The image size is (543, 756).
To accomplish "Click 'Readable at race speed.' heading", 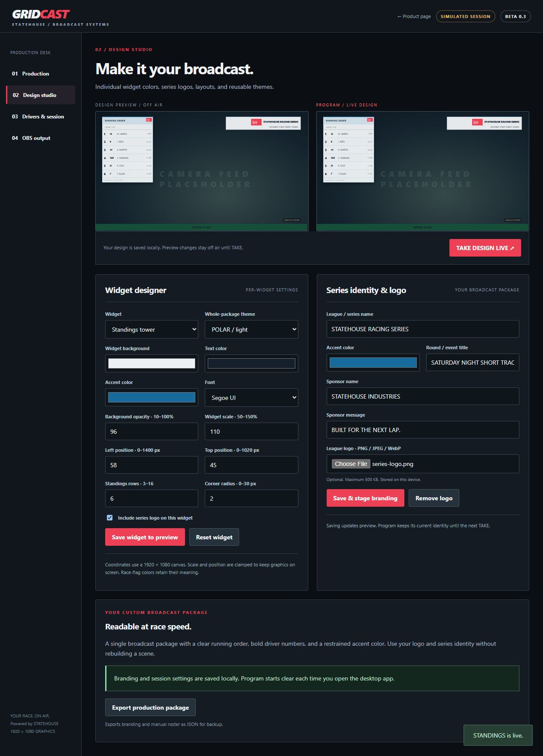I will (x=148, y=627).
